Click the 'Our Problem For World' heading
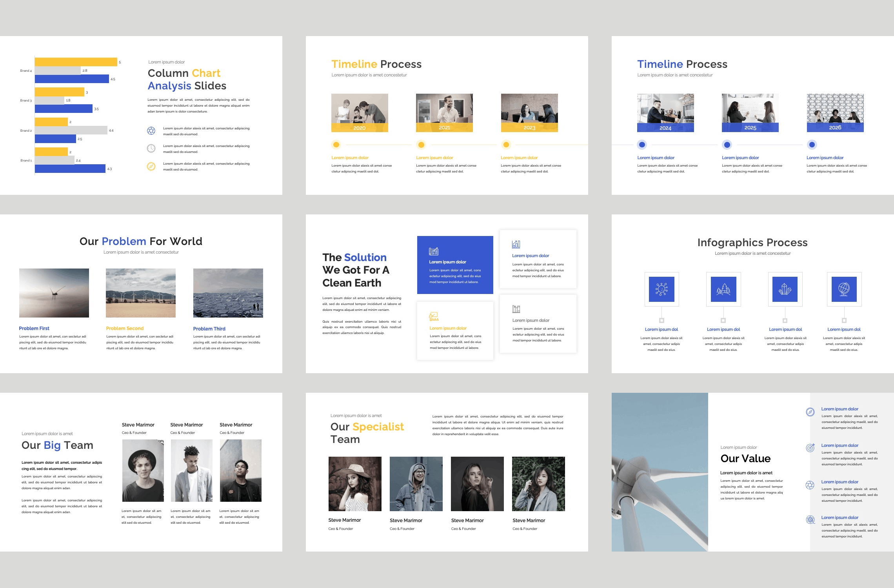This screenshot has width=894, height=588. pyautogui.click(x=141, y=241)
